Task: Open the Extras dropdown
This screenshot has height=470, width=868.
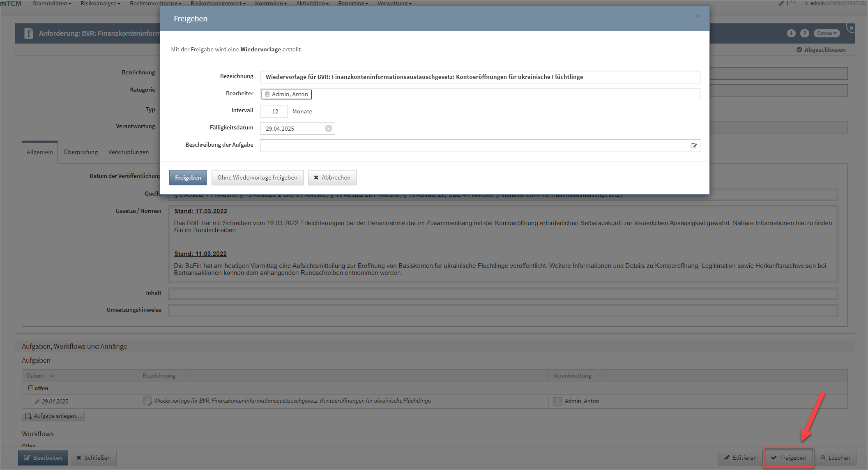Action: point(827,33)
